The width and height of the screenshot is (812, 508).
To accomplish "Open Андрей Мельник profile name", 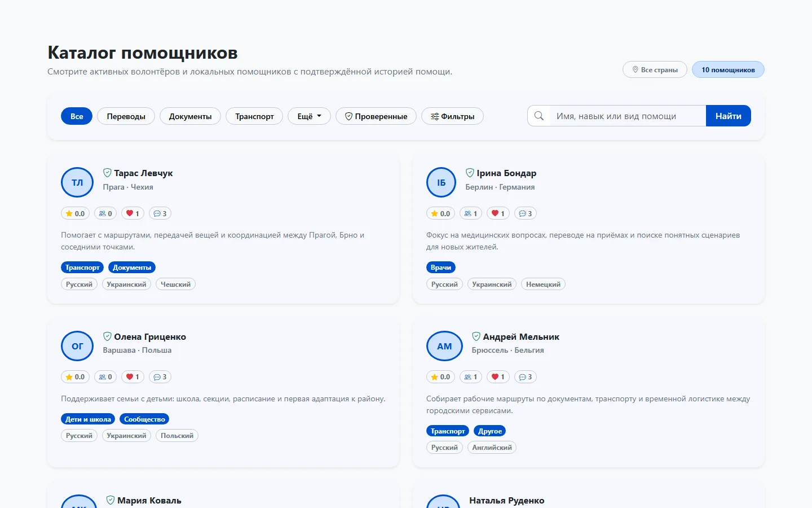I will point(521,336).
